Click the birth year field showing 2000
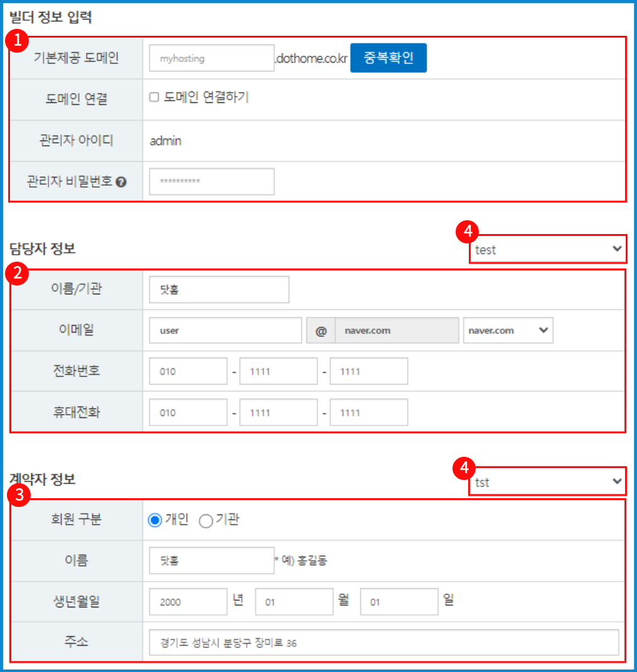 click(x=188, y=602)
